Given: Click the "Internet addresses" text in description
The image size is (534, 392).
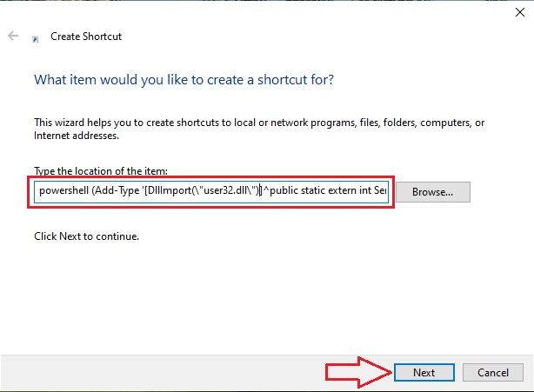Looking at the screenshot, I should point(76,136).
